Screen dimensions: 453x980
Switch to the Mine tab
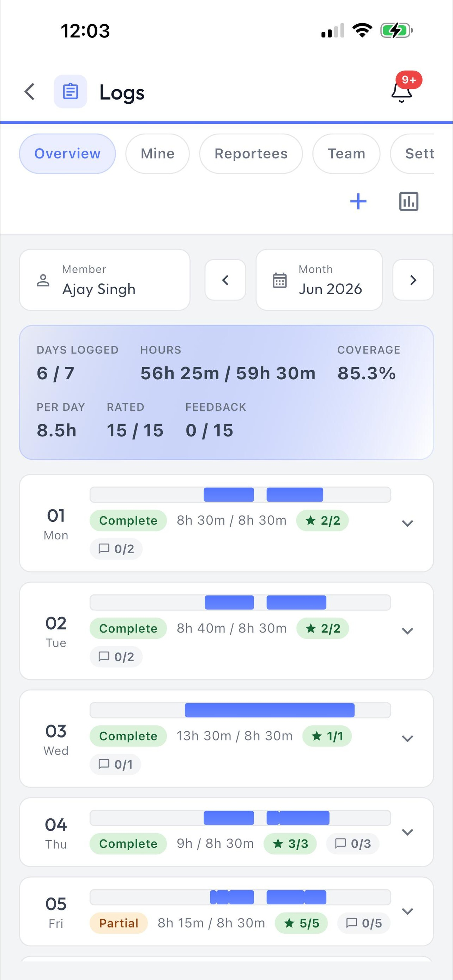pyautogui.click(x=157, y=154)
